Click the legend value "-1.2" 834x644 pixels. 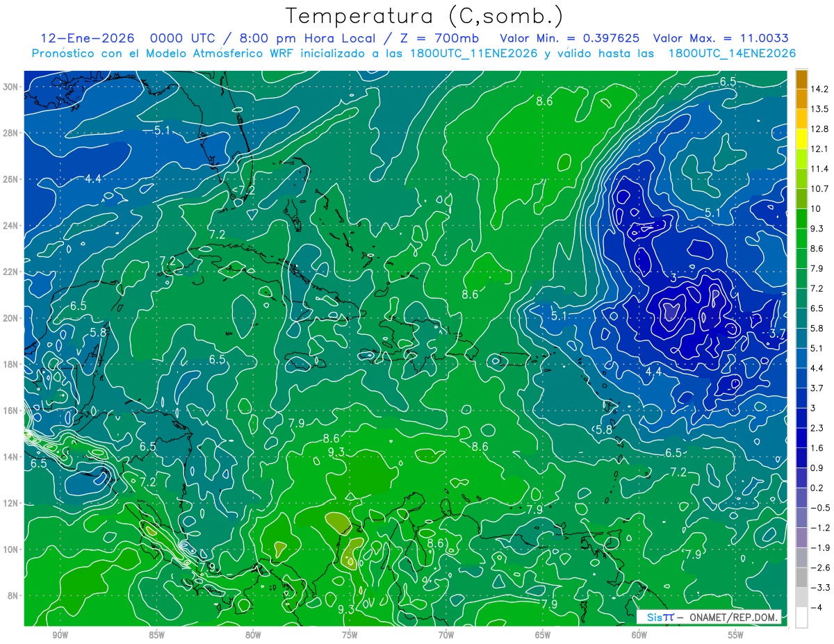pyautogui.click(x=819, y=528)
